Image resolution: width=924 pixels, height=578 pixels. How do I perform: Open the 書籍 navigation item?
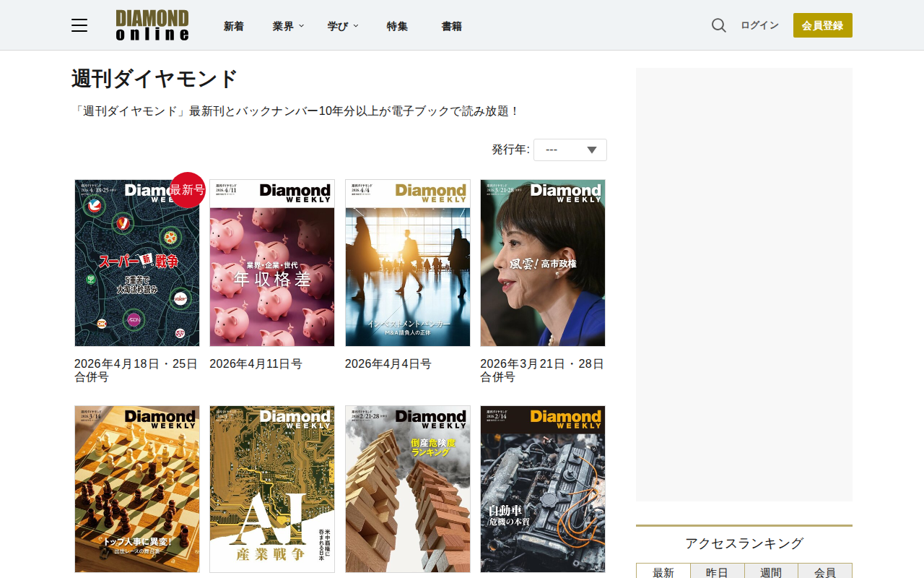[452, 26]
